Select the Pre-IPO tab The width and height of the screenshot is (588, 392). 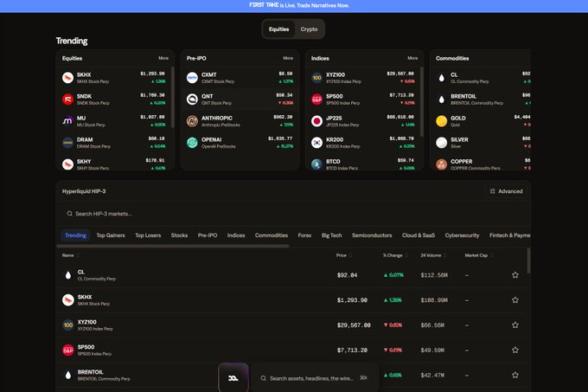point(208,235)
